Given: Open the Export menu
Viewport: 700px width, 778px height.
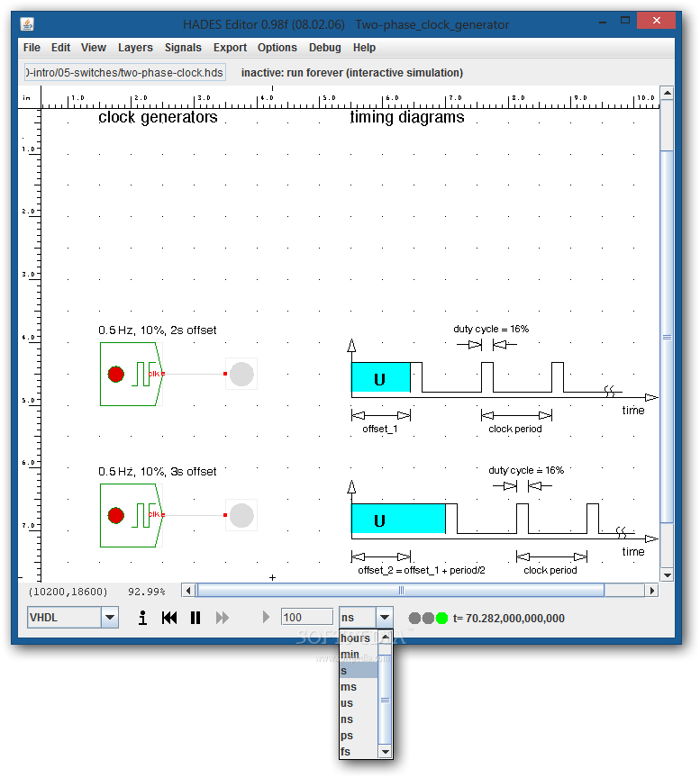Looking at the screenshot, I should pyautogui.click(x=230, y=48).
